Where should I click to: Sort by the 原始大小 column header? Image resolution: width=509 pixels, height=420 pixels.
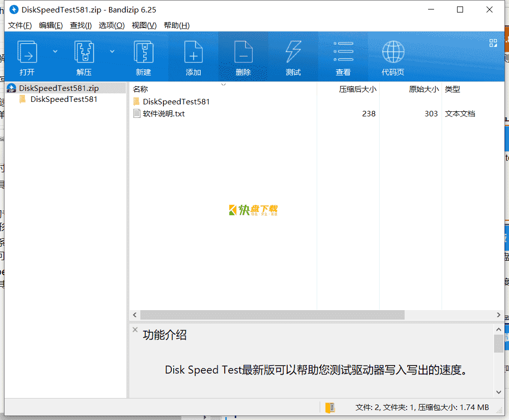tap(424, 89)
